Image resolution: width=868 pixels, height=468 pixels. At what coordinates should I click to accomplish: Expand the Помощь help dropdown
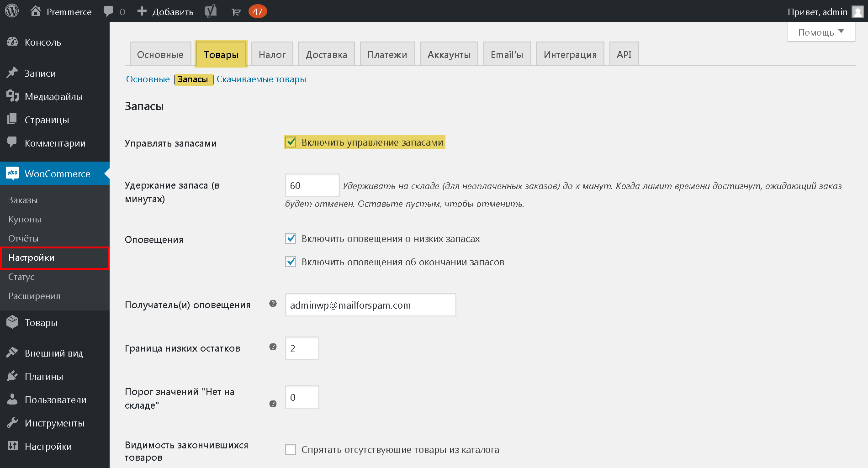click(820, 32)
